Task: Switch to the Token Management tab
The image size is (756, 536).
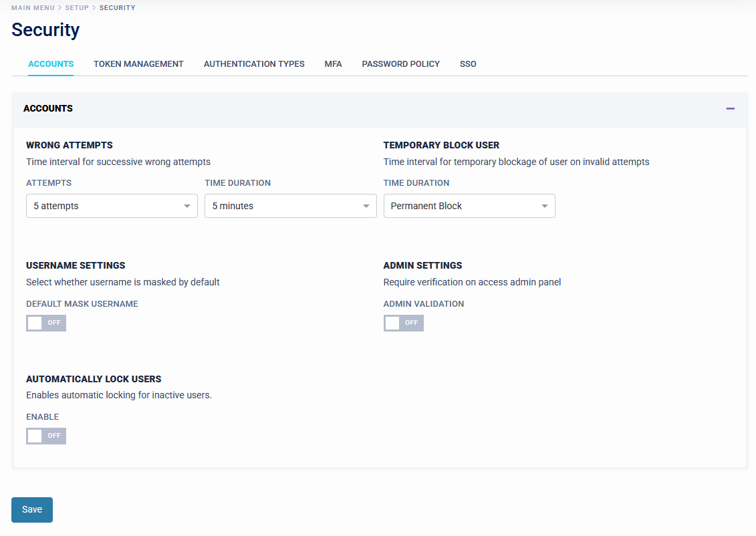Action: coord(138,64)
